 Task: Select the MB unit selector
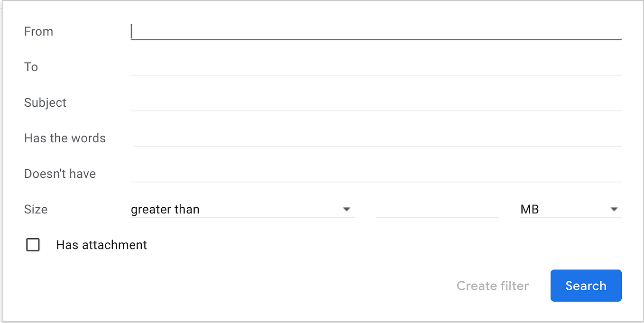click(x=569, y=209)
